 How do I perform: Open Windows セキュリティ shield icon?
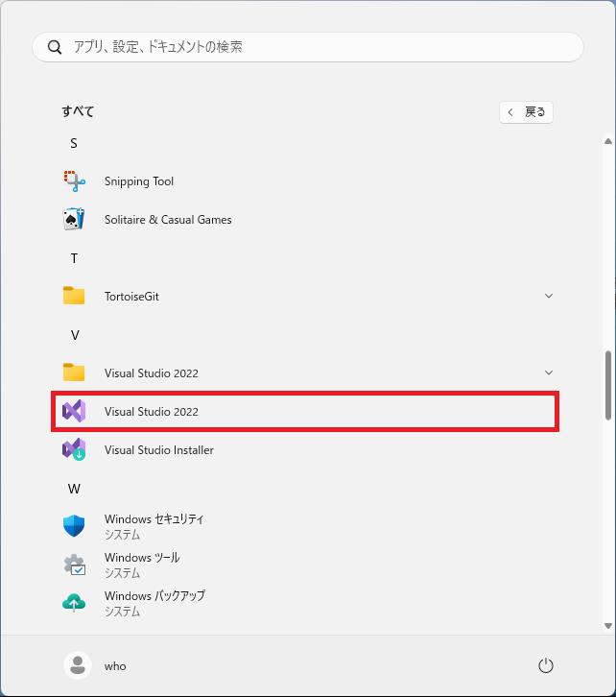[x=74, y=526]
